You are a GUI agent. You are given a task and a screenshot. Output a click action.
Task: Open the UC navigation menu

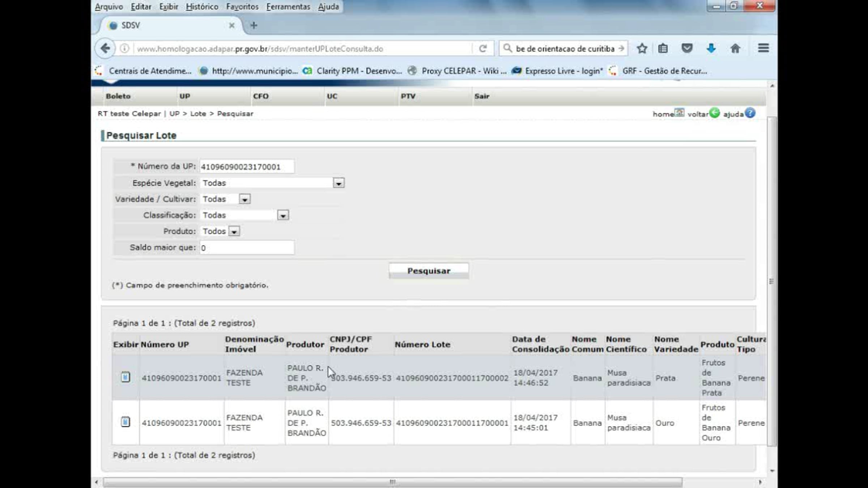coord(332,96)
